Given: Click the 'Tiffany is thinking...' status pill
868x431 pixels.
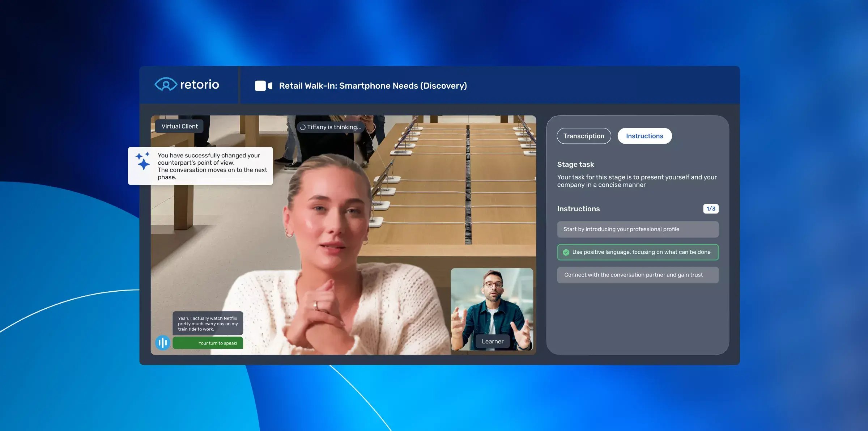Looking at the screenshot, I should pos(330,127).
